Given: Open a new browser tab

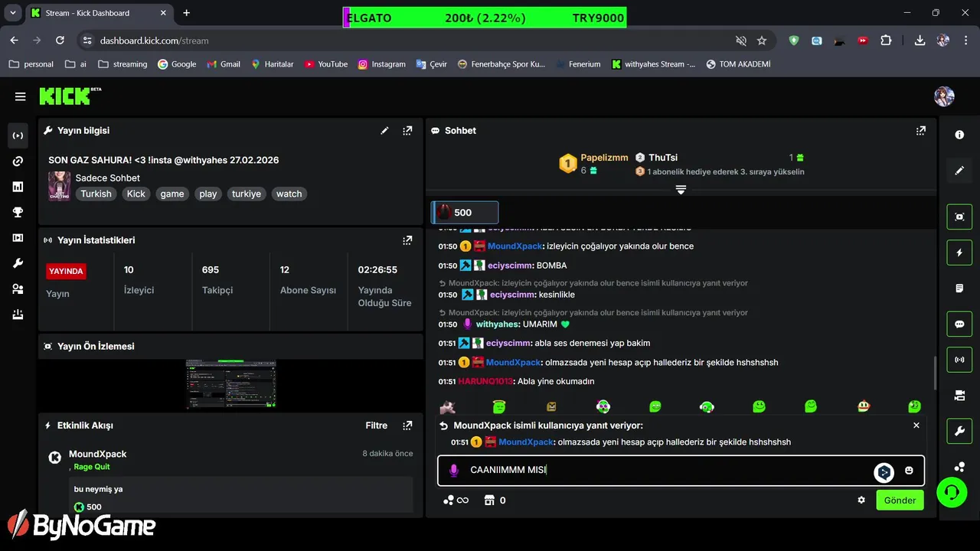Looking at the screenshot, I should [186, 13].
